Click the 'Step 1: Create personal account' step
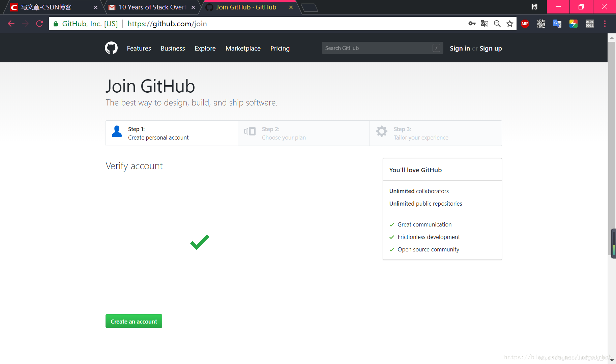Image resolution: width=616 pixels, height=364 pixels. pyautogui.click(x=172, y=133)
